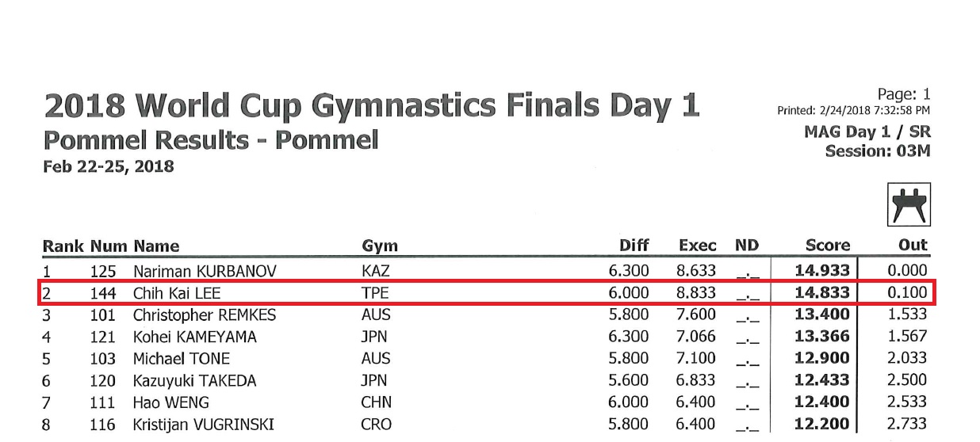Image resolution: width=980 pixels, height=442 pixels.
Task: Click Kristijan VUGRINSKI in the last row
Action: (204, 425)
